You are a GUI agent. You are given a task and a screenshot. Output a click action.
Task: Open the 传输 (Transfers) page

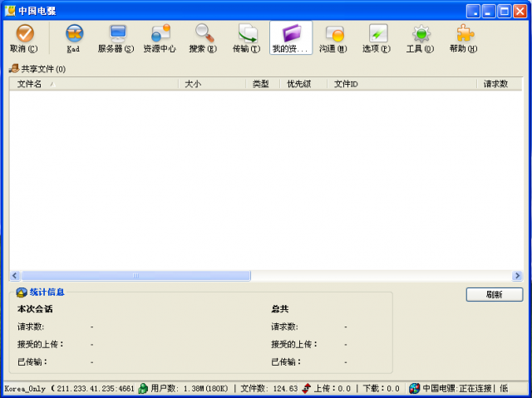[246, 37]
